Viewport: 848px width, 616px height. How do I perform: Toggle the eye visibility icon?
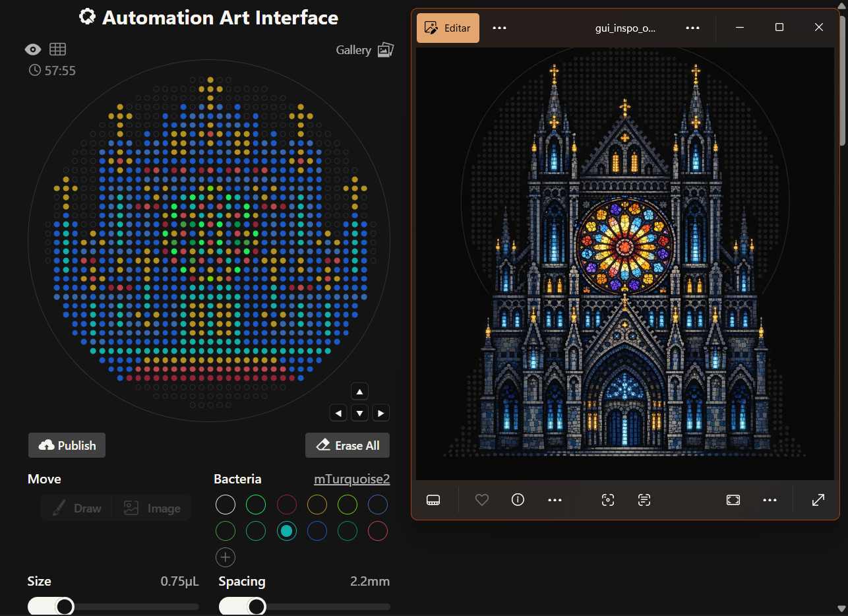pyautogui.click(x=33, y=49)
